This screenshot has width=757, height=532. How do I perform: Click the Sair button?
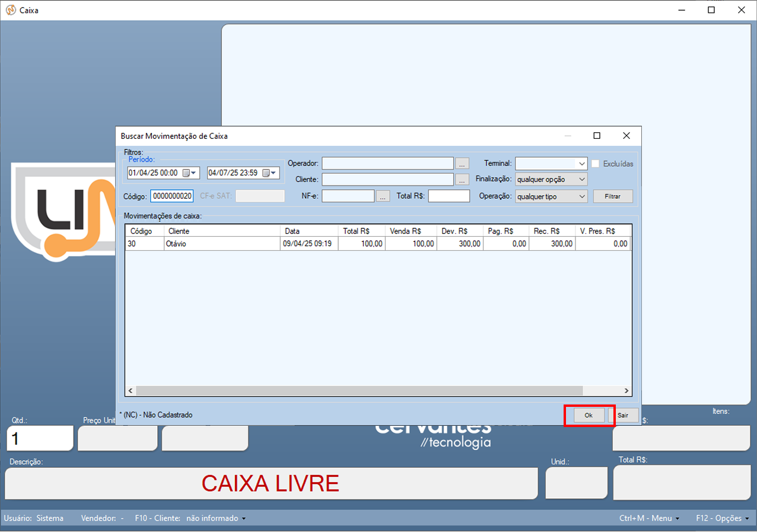pos(623,415)
